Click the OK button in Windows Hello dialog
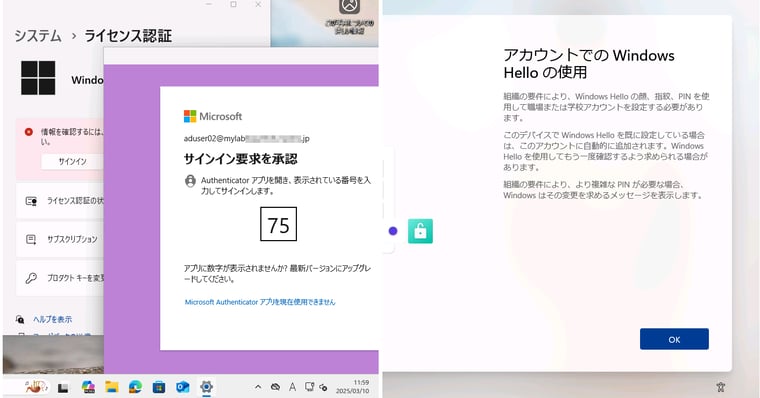 tap(674, 339)
